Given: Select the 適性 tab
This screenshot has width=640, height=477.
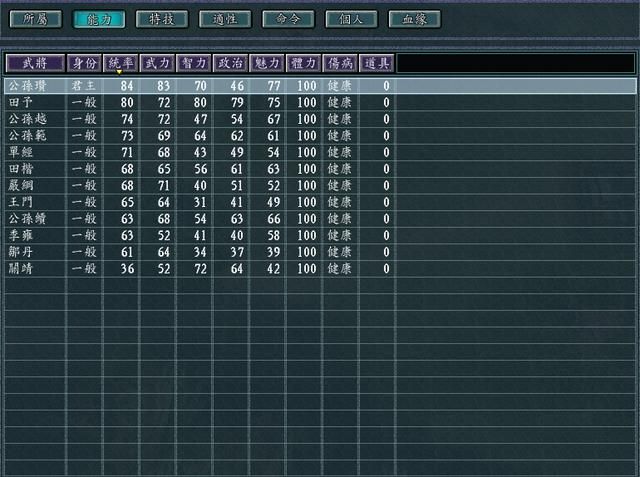Looking at the screenshot, I should 225,19.
